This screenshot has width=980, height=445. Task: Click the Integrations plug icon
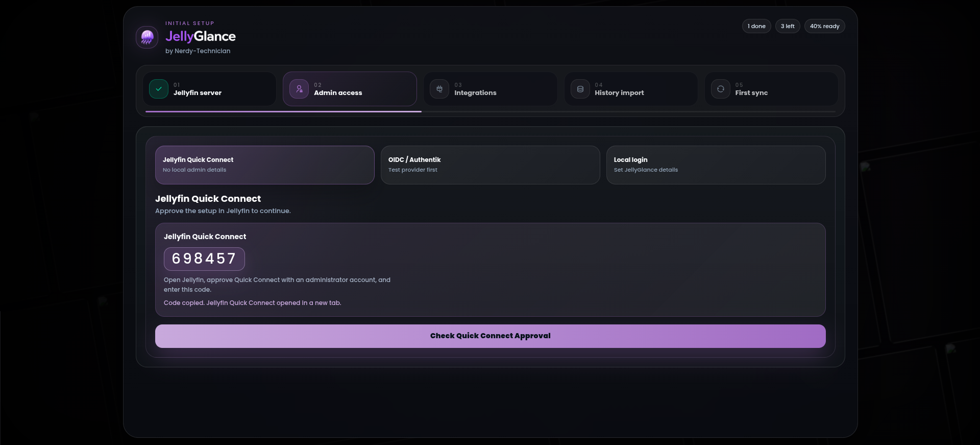point(439,89)
